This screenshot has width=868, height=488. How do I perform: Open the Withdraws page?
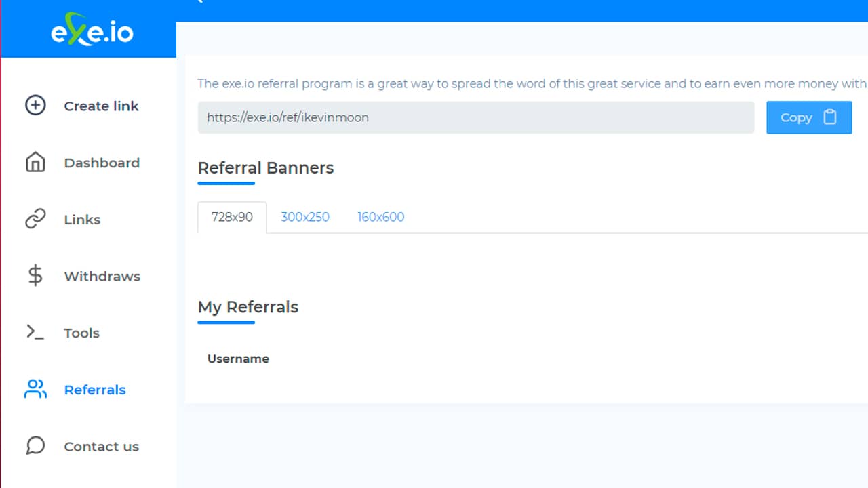tap(102, 277)
